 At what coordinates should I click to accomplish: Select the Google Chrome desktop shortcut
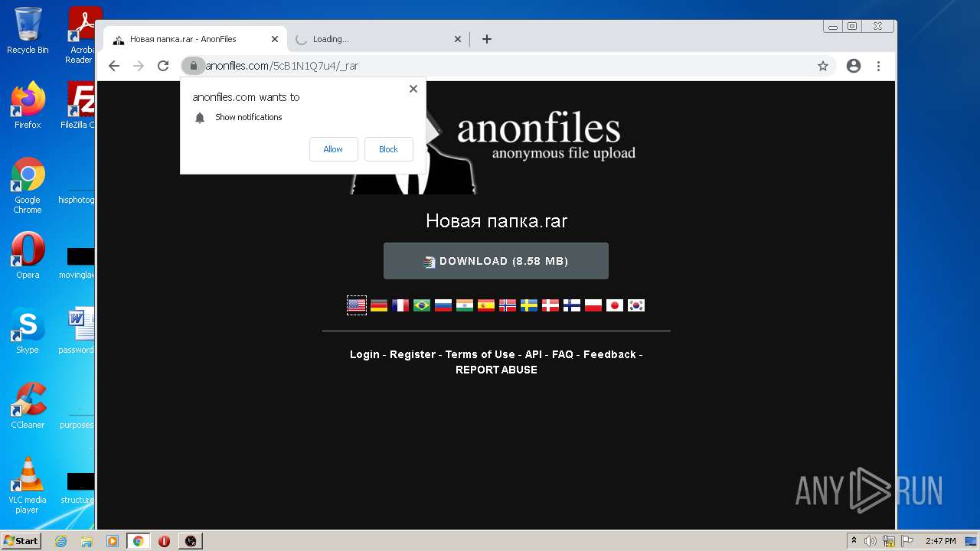28,186
